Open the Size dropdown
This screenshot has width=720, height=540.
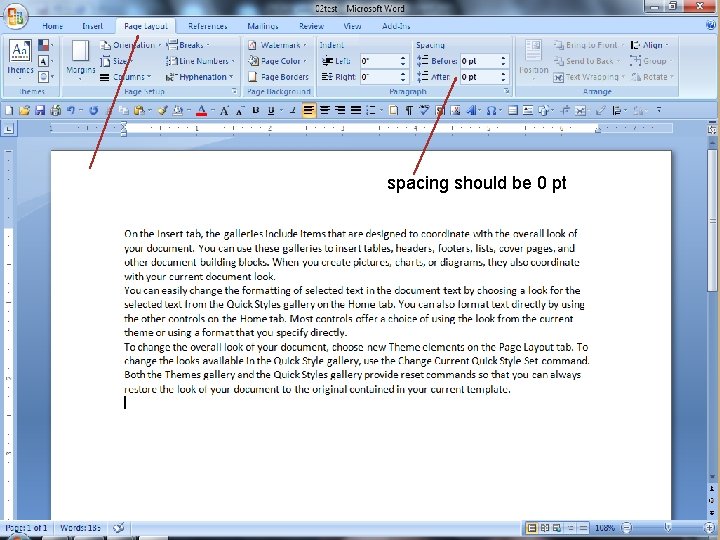pos(116,61)
